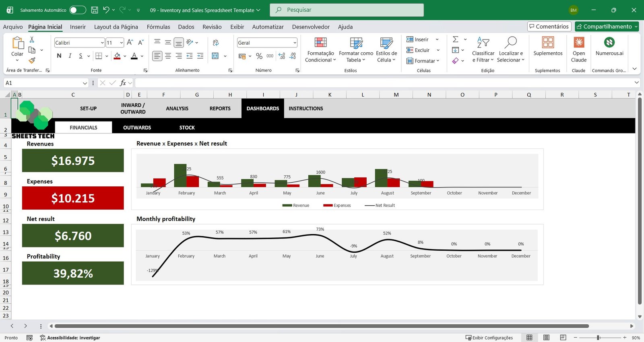The image size is (644, 342).
Task: Click the horizontal scrollbar at bottom
Action: [322, 326]
